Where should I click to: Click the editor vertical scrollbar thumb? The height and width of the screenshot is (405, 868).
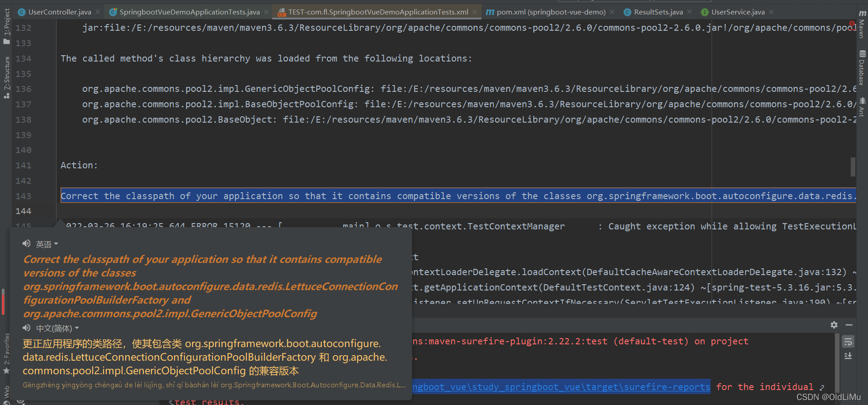click(x=853, y=167)
